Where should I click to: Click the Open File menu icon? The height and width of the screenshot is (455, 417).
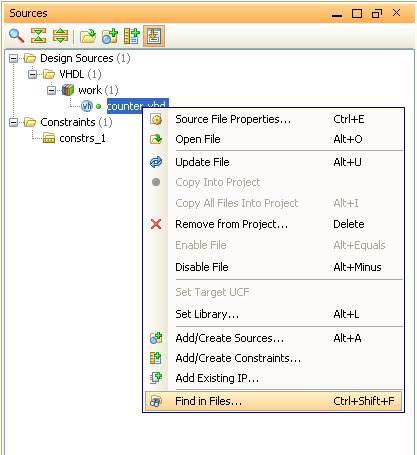tap(156, 139)
